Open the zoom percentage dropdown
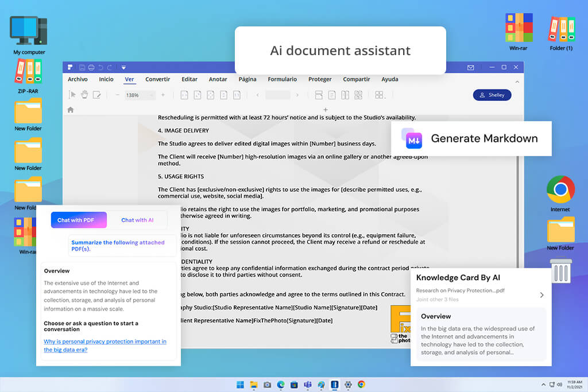 pos(139,95)
